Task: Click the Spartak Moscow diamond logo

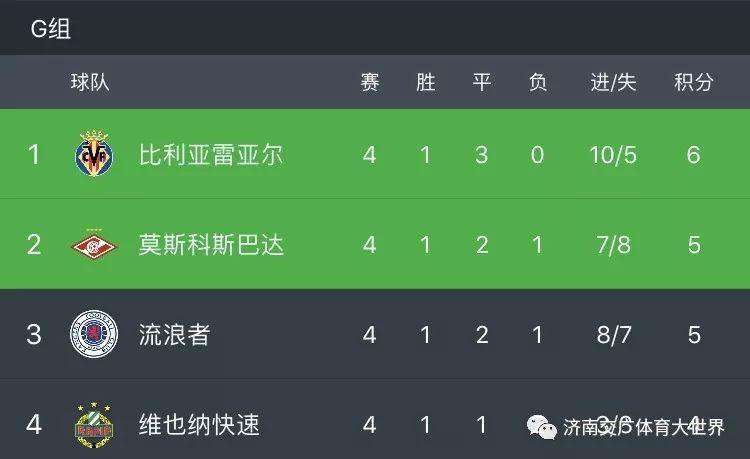Action: (94, 246)
